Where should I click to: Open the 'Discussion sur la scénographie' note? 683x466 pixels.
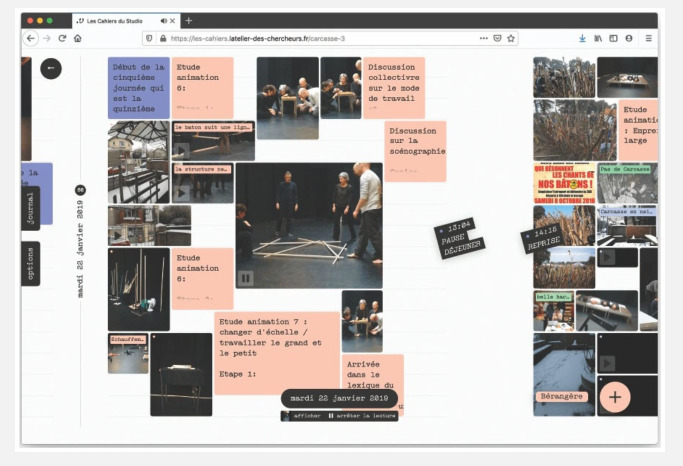pyautogui.click(x=415, y=151)
